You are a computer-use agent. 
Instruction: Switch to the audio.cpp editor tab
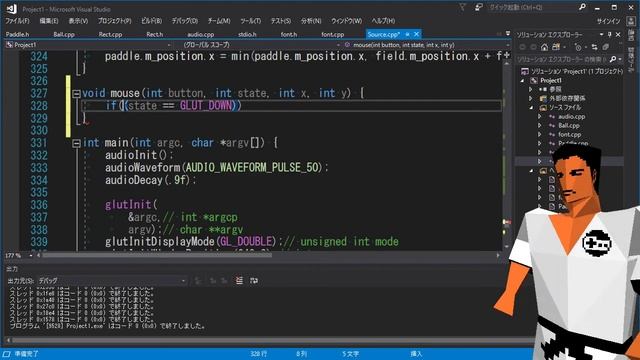point(200,34)
